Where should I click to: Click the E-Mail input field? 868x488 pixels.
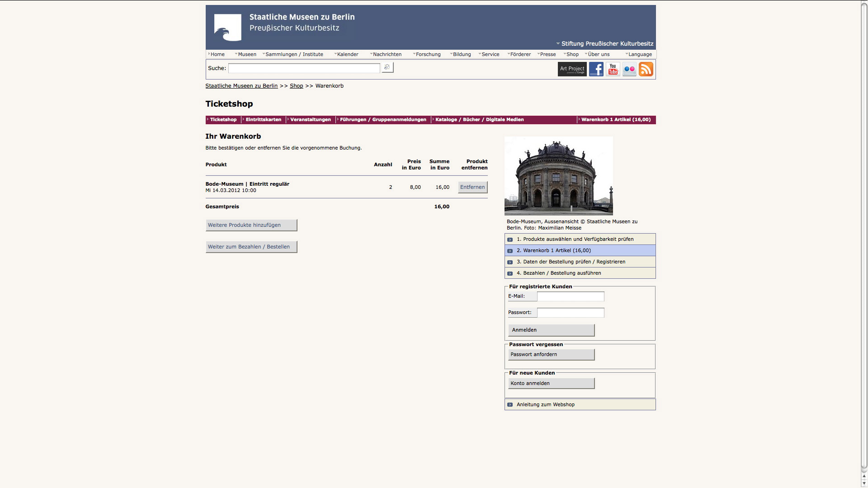[570, 296]
